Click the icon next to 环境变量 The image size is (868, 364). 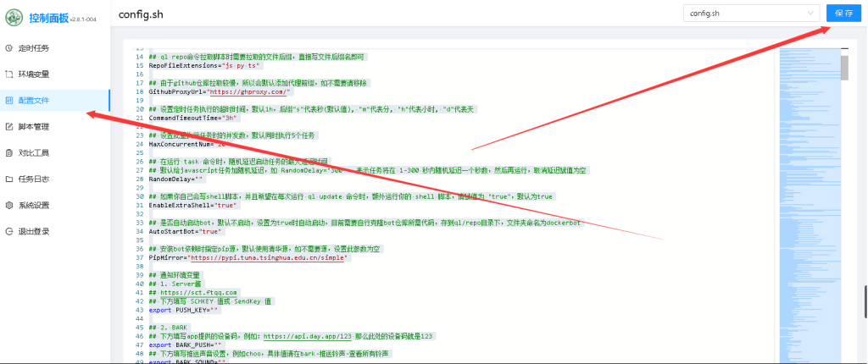point(9,74)
